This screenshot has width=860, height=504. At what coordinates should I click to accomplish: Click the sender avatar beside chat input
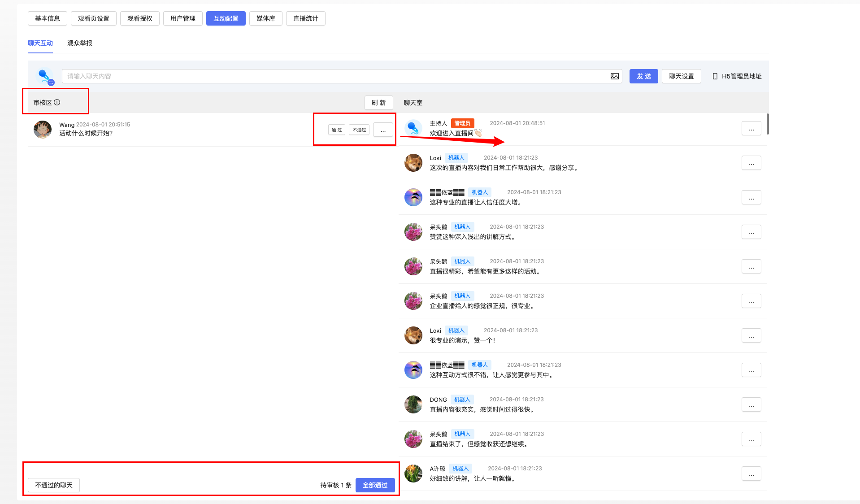coord(44,76)
